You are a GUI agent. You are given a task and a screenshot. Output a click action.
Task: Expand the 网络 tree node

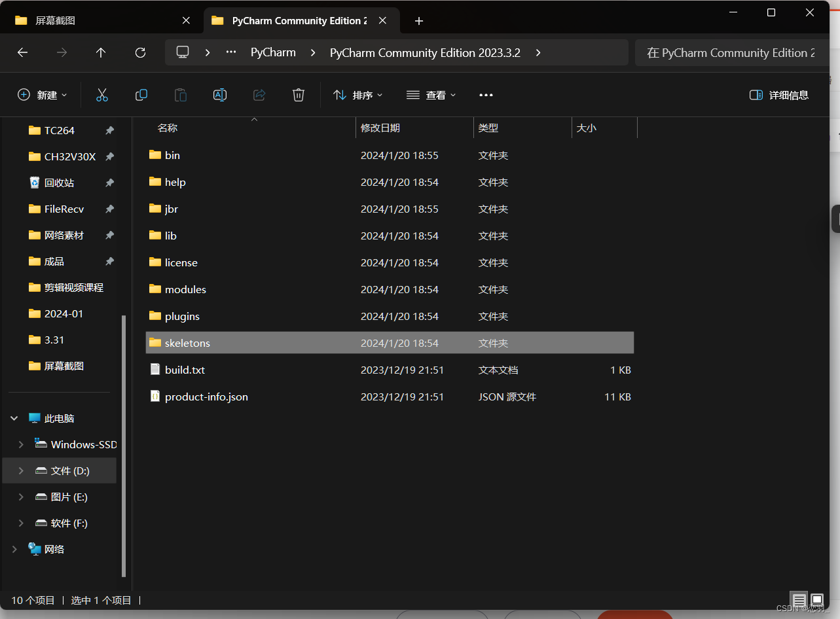[x=14, y=549]
